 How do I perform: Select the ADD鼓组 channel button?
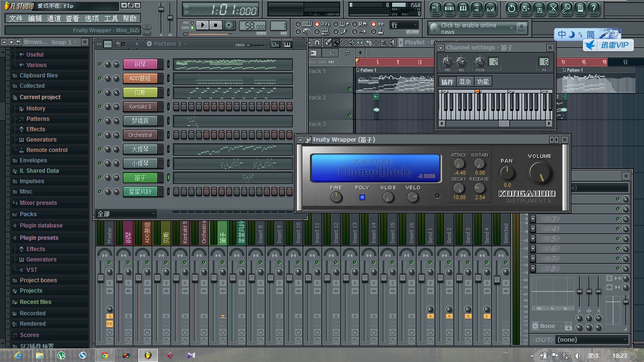(x=140, y=78)
